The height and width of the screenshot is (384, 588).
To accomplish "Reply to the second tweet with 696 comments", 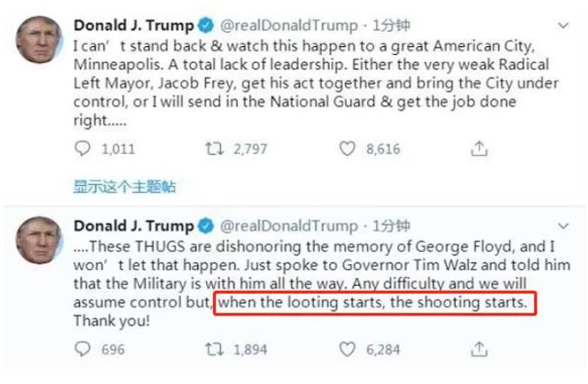I will 83,348.
